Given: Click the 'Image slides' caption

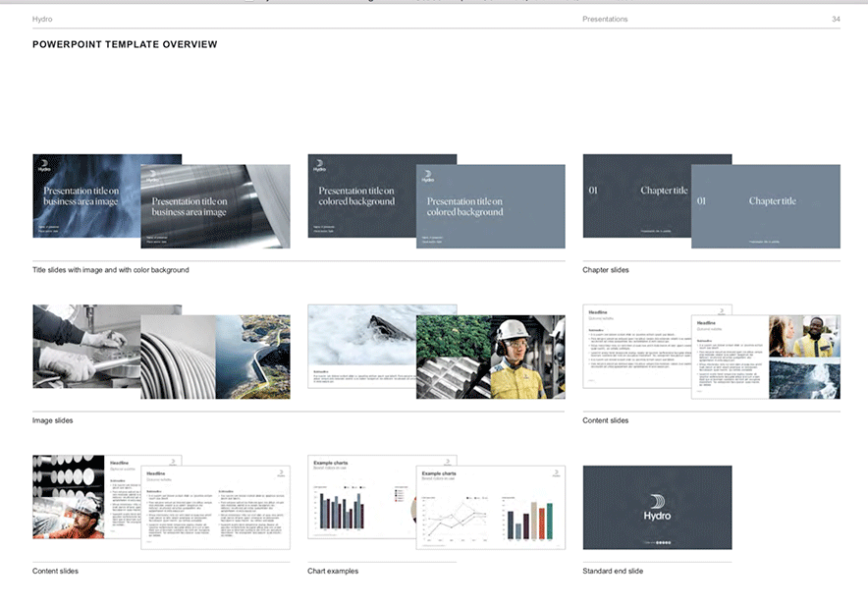Looking at the screenshot, I should (52, 420).
